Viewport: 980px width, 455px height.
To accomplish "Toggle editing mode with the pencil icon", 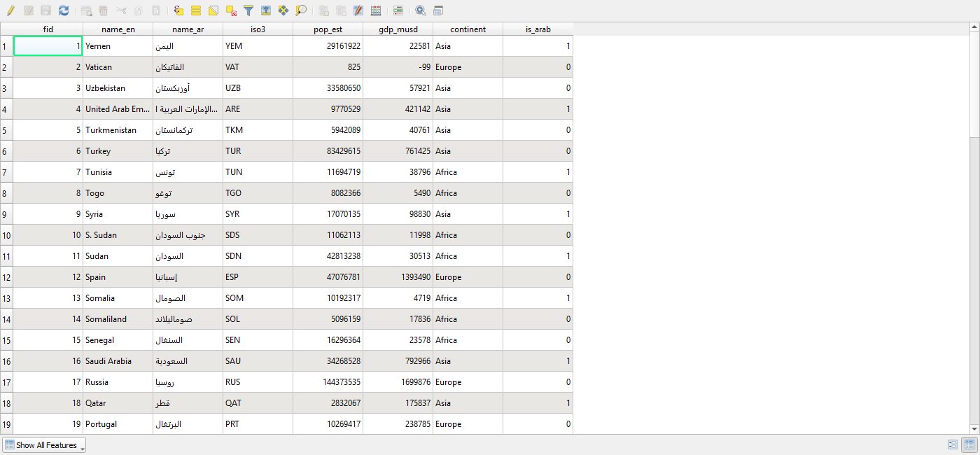I will tap(10, 10).
